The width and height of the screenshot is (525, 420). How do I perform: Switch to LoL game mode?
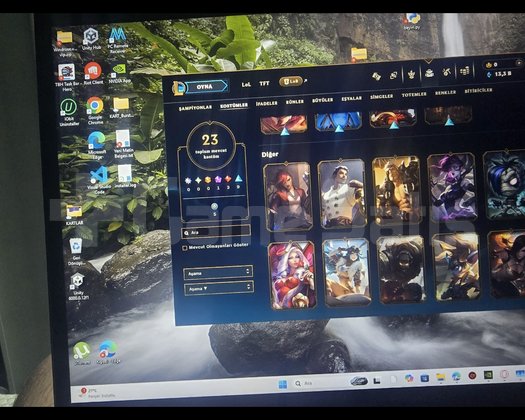pyautogui.click(x=246, y=85)
